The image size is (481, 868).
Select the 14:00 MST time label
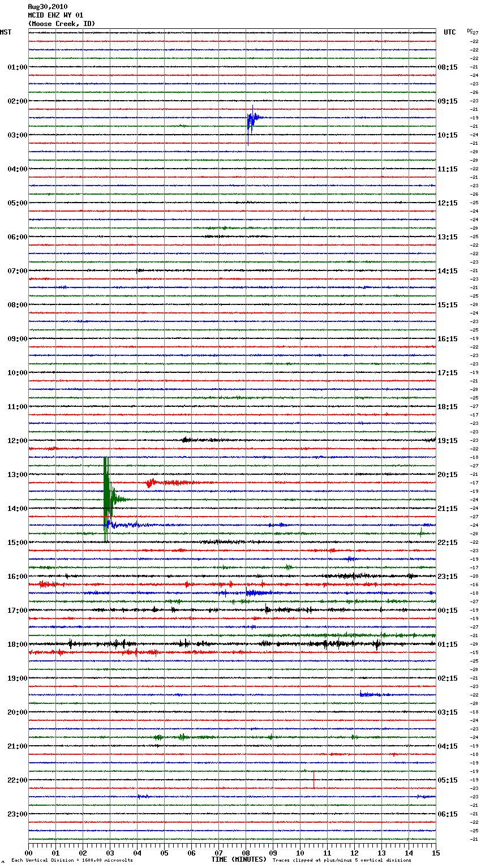[17, 508]
